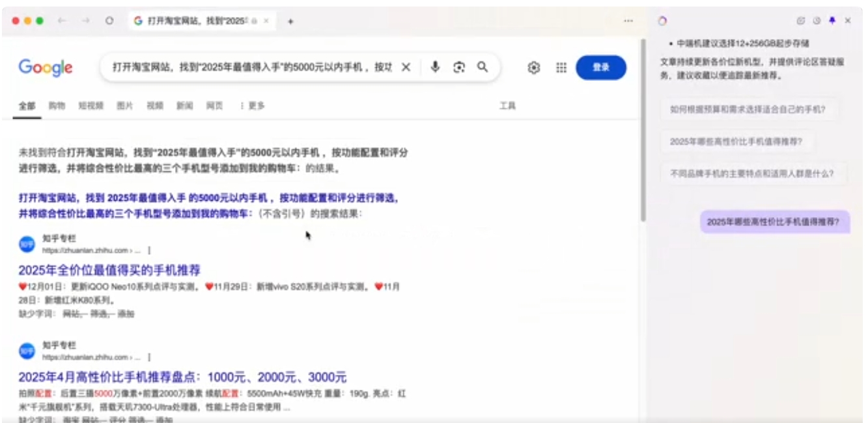Viewport: 868px width, 423px height.
Task: Select suggestion 如何根据预算和需求选择适合自己的手机?
Action: tap(748, 109)
